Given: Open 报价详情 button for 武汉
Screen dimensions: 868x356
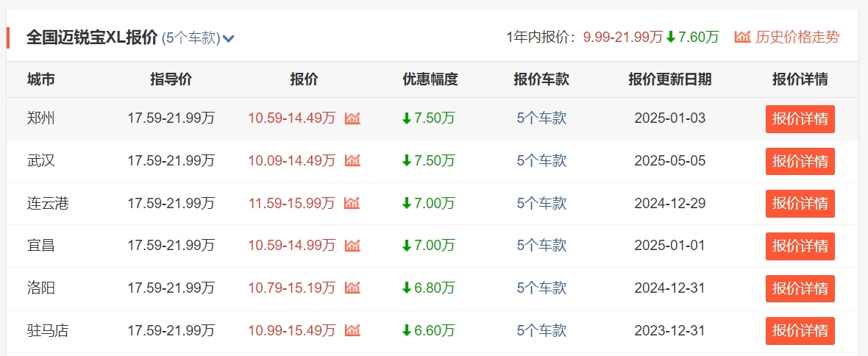Looking at the screenshot, I should click(800, 162).
